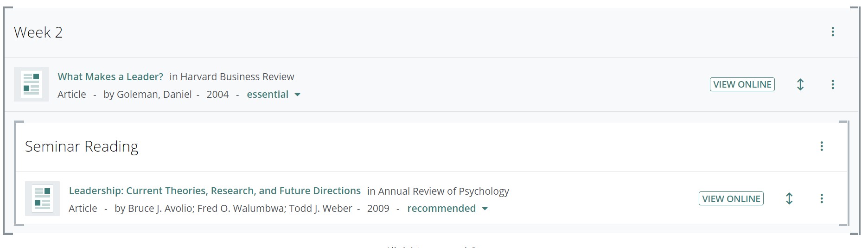
Task: Click the article icon for the Leadership: Current Theories item
Action: [x=42, y=198]
